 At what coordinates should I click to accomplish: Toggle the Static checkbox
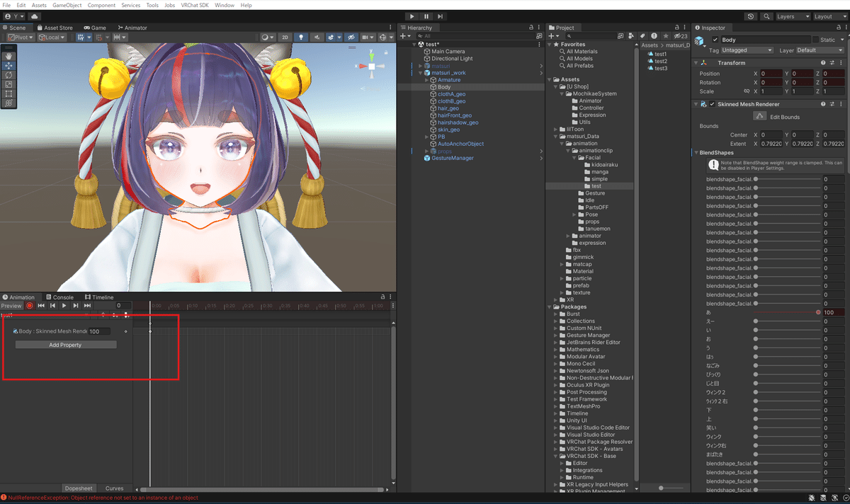tap(815, 40)
